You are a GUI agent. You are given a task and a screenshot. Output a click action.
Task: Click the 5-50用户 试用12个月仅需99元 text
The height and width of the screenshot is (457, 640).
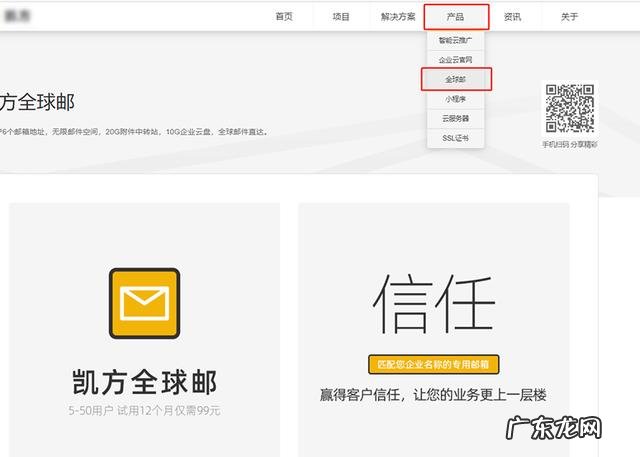tap(144, 410)
